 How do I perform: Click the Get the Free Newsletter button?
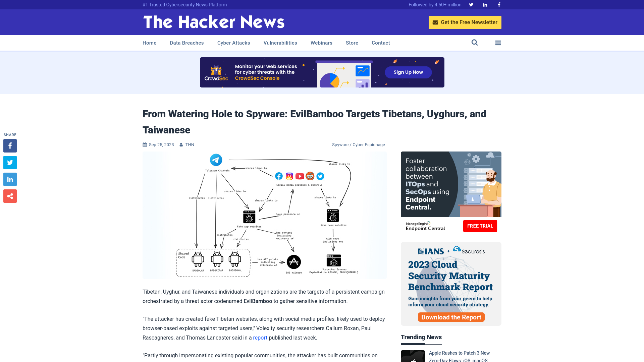click(x=465, y=22)
